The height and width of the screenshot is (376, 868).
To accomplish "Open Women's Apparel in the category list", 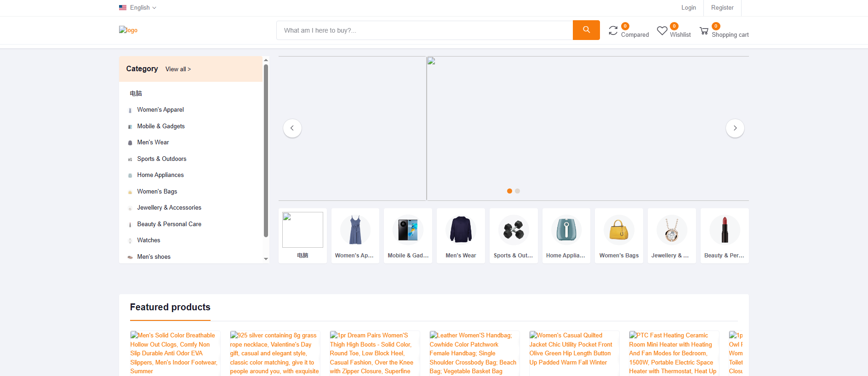I will point(160,110).
